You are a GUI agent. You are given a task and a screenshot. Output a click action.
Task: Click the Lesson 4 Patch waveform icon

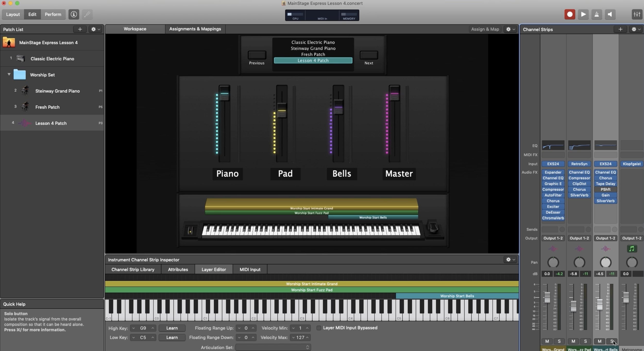(x=25, y=123)
